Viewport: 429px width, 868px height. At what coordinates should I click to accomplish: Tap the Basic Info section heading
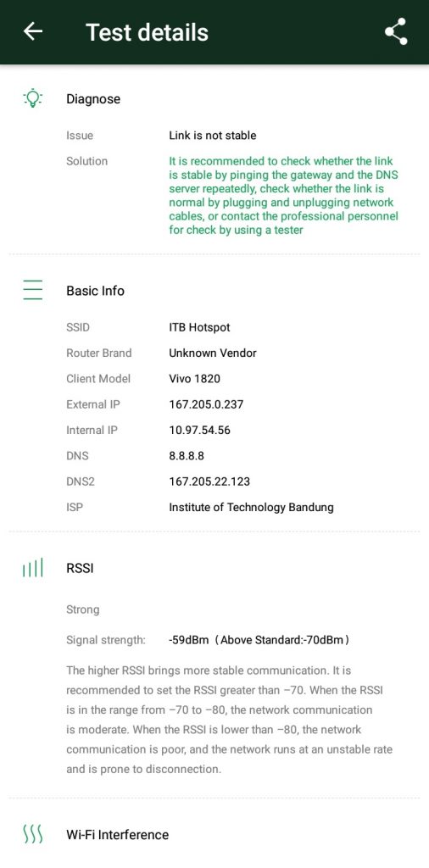[95, 291]
